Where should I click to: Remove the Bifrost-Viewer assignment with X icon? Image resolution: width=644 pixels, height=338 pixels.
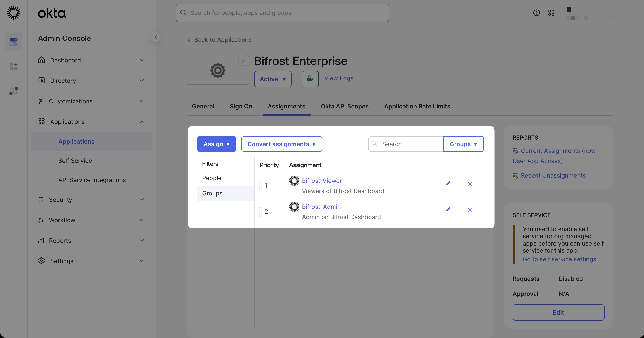pos(469,184)
